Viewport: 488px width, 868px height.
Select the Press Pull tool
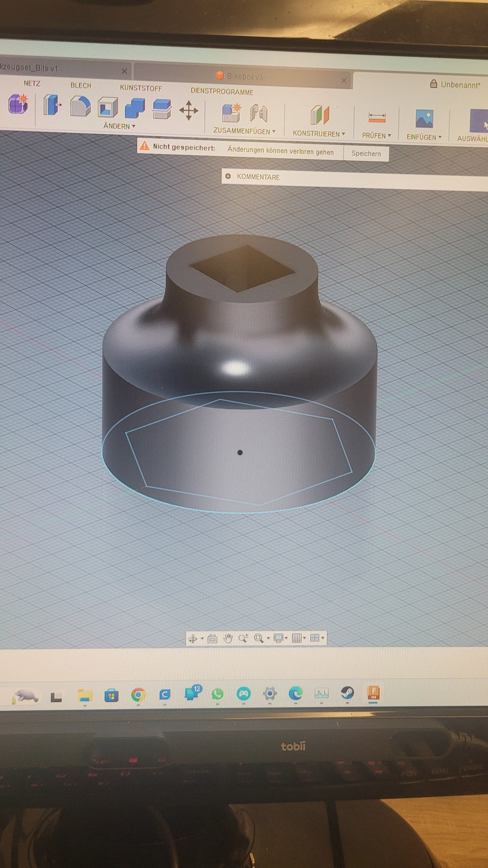[x=52, y=105]
